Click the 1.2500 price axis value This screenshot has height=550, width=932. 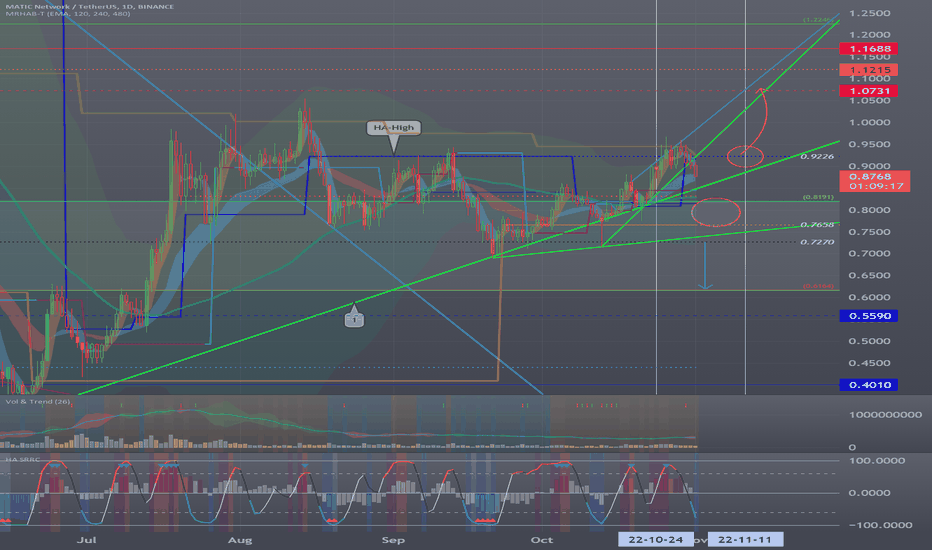pyautogui.click(x=870, y=13)
